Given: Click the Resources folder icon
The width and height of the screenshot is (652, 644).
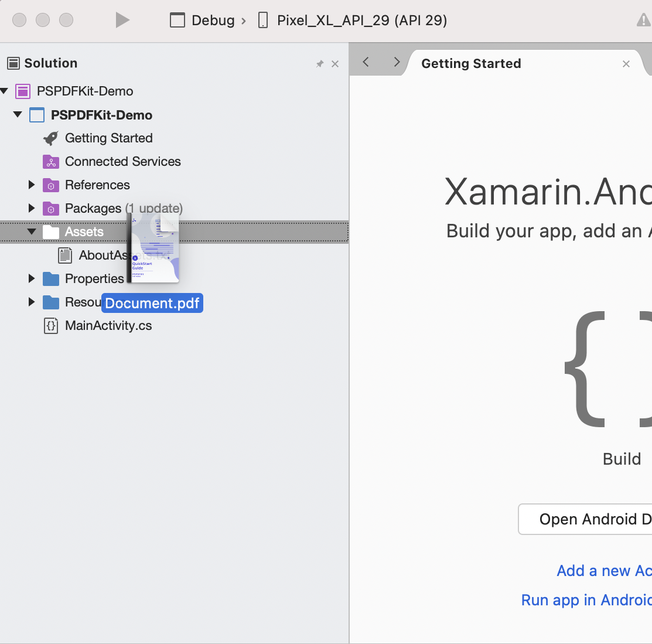Looking at the screenshot, I should (x=51, y=302).
